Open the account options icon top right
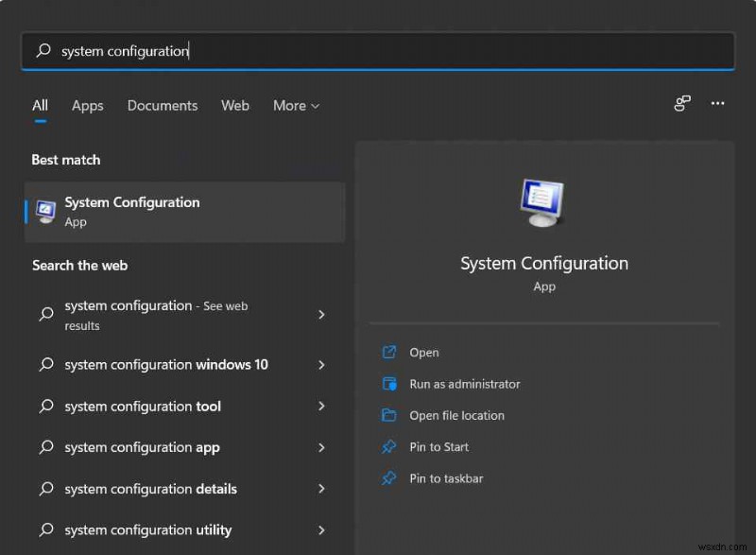 pos(680,104)
